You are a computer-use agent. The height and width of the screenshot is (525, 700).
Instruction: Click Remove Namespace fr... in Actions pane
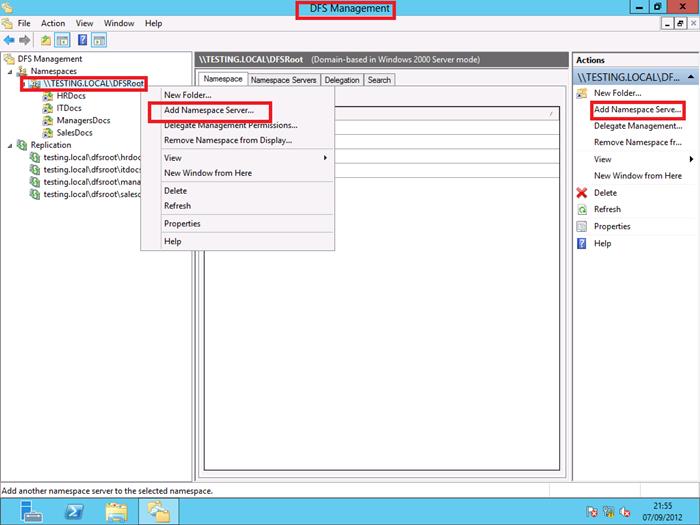pos(638,142)
